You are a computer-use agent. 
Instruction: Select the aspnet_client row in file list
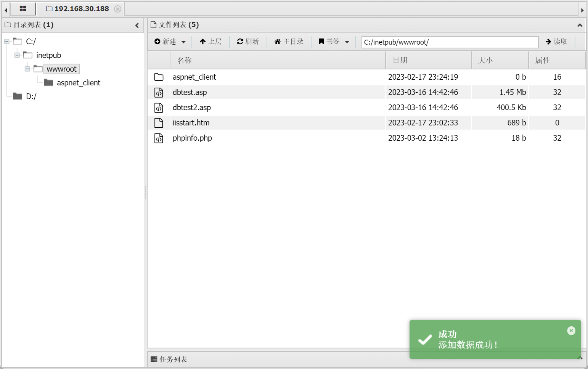(366, 77)
